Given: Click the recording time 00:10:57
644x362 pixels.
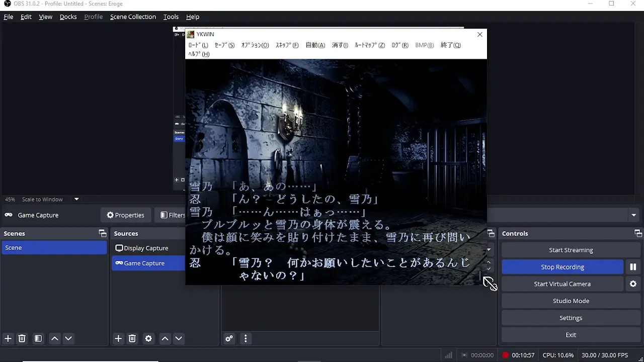Looking at the screenshot, I should (x=523, y=355).
